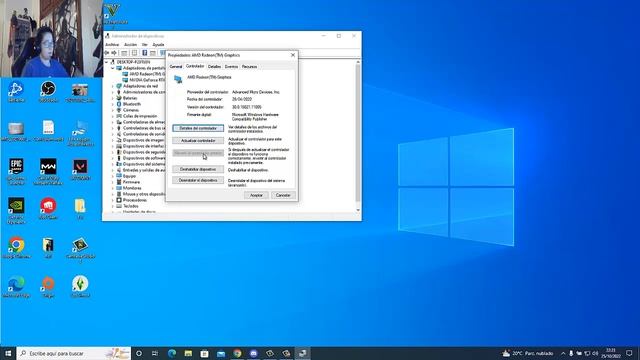Open Windows Start button
Screen dimensions: 640x360
coord(8,353)
